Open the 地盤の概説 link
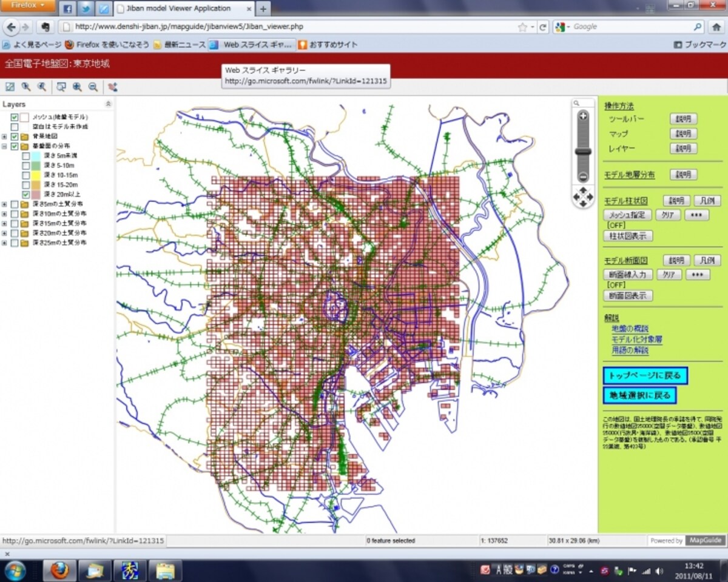Image resolution: width=728 pixels, height=582 pixels. point(630,329)
